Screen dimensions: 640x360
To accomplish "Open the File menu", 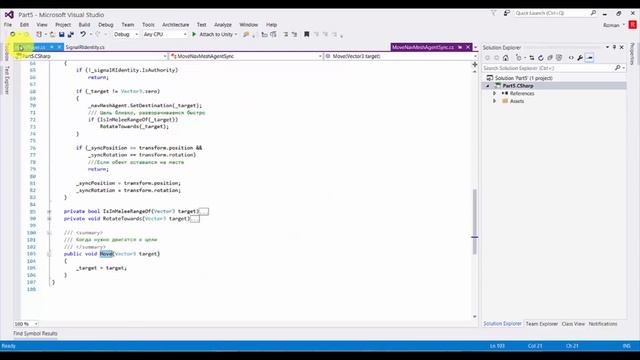I will tap(8, 25).
